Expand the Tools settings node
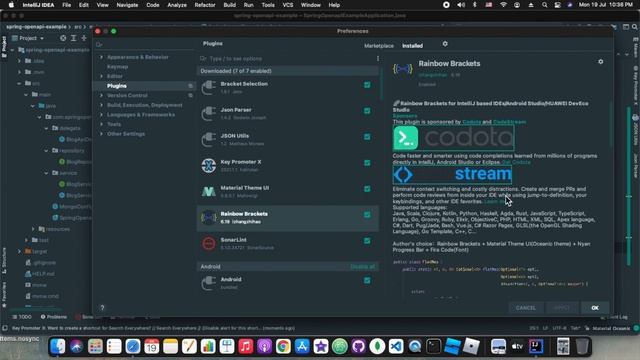The width and height of the screenshot is (640, 360). pos(102,124)
